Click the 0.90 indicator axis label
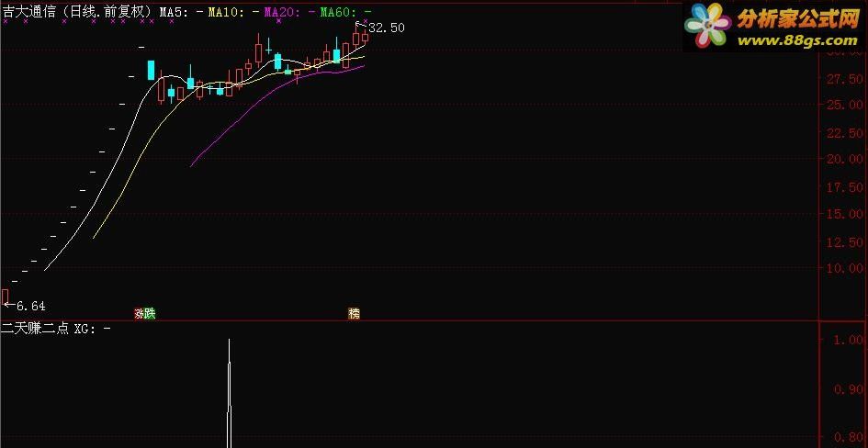This screenshot has width=868, height=448. pos(848,389)
